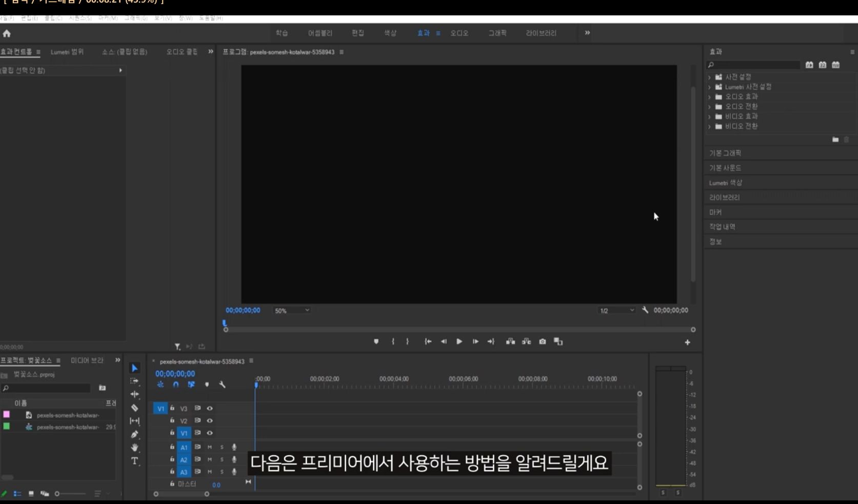858x504 pixels.
Task: Toggle V1 track output eye
Action: pyautogui.click(x=210, y=433)
